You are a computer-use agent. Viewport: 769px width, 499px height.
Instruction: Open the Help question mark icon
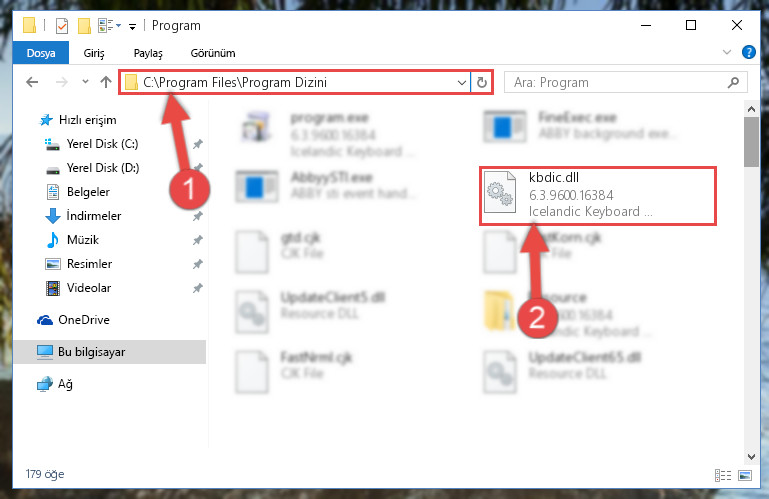point(748,52)
